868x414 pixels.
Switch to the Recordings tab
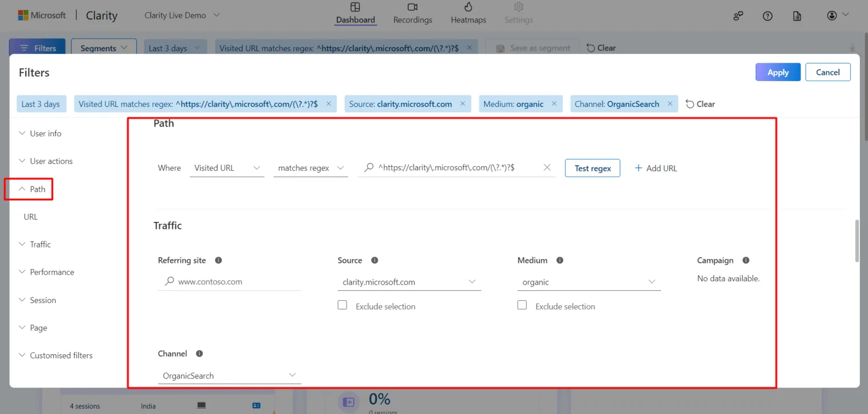pos(412,13)
